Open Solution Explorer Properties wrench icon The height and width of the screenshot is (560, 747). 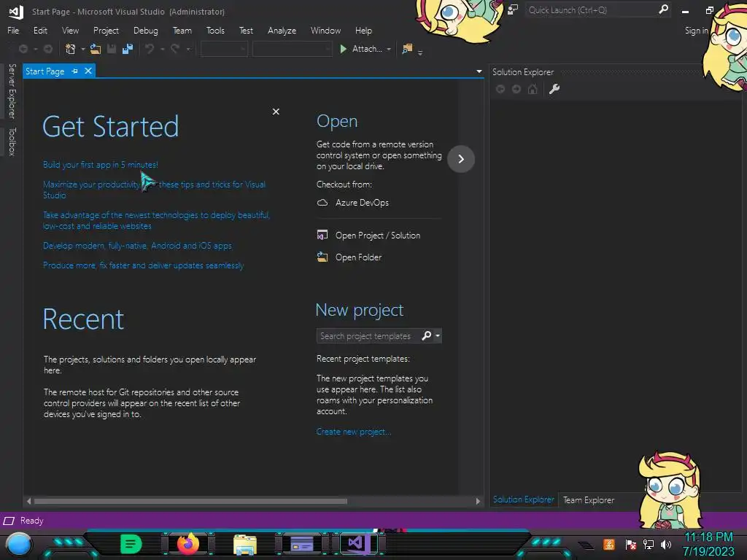pos(554,89)
